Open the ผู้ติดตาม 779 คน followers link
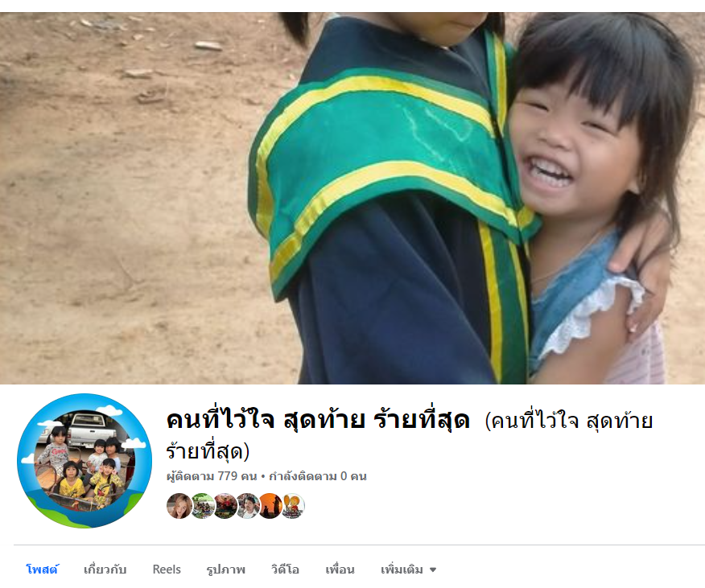This screenshot has height=588, width=705. tap(212, 476)
